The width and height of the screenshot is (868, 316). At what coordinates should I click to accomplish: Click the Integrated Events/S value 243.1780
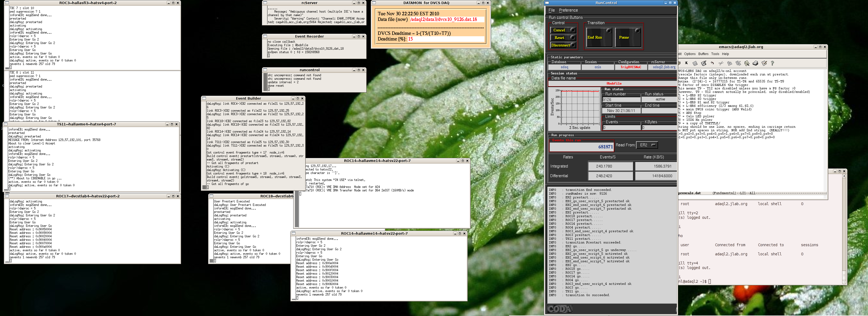click(610, 166)
